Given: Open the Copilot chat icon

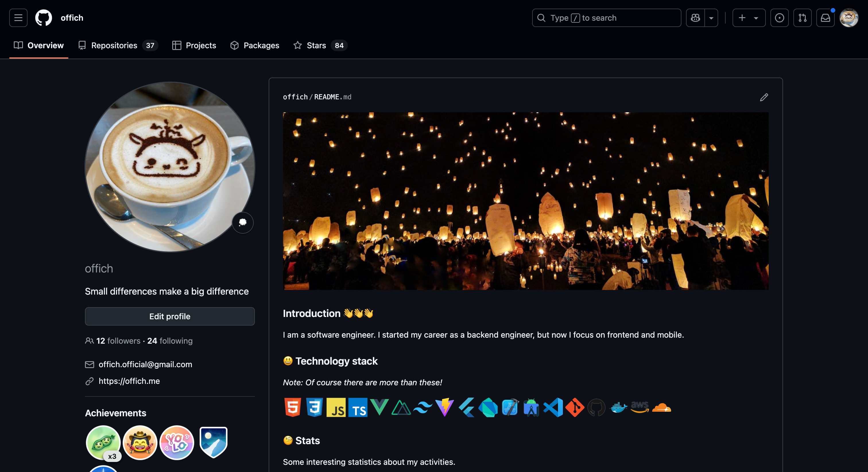Looking at the screenshot, I should tap(695, 18).
